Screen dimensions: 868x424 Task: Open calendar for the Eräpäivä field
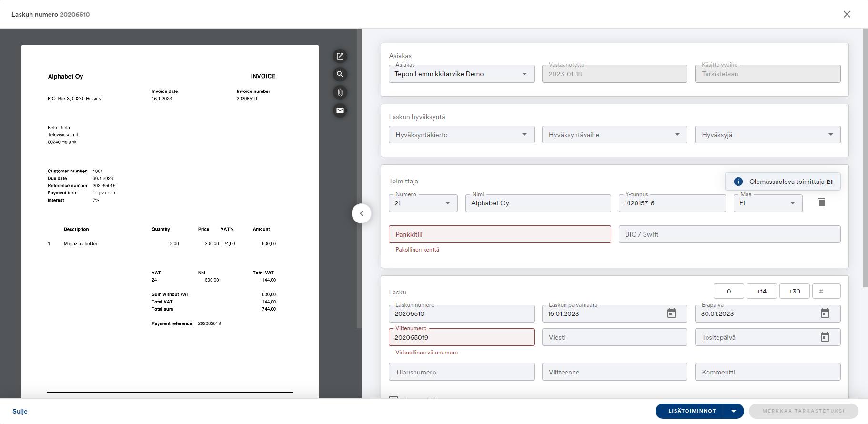click(x=825, y=313)
